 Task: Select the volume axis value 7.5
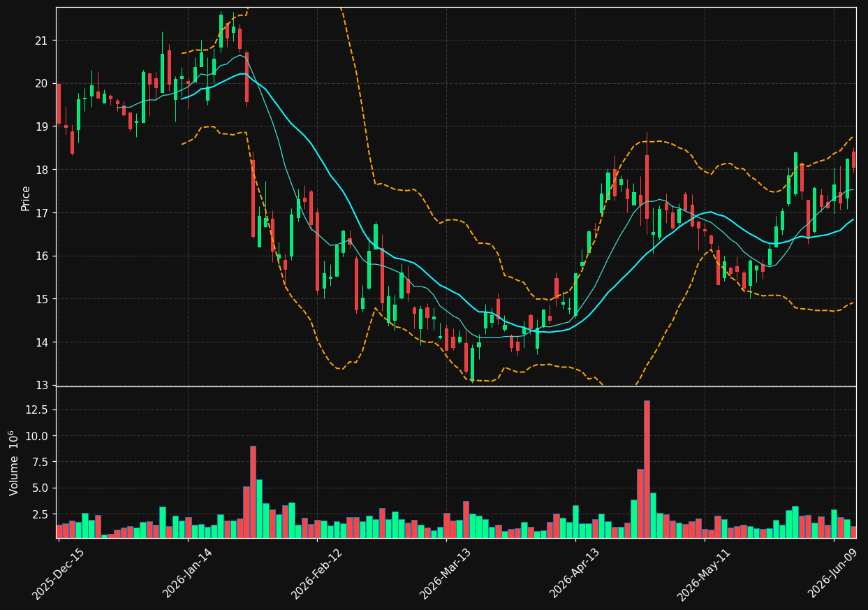point(41,462)
